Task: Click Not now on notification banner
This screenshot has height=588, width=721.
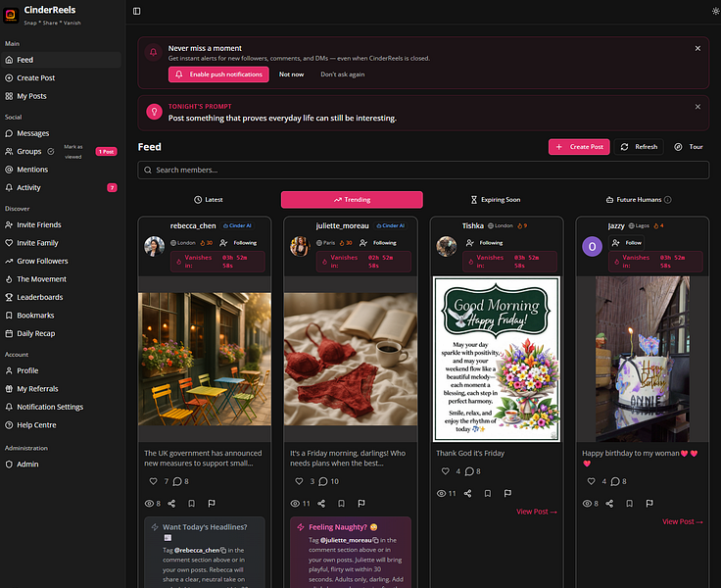Action: pos(291,74)
